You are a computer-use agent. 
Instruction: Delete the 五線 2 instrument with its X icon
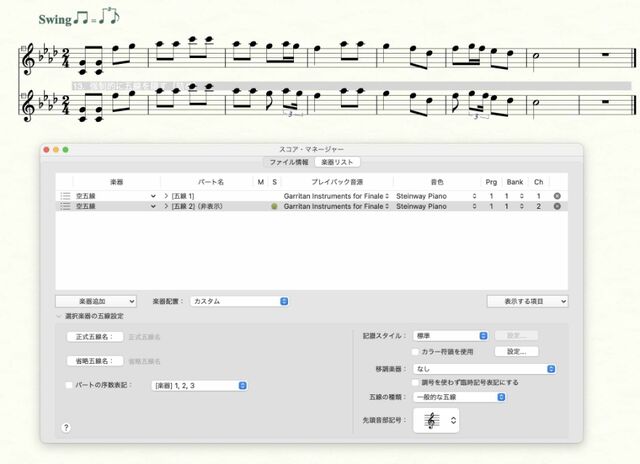tap(557, 206)
